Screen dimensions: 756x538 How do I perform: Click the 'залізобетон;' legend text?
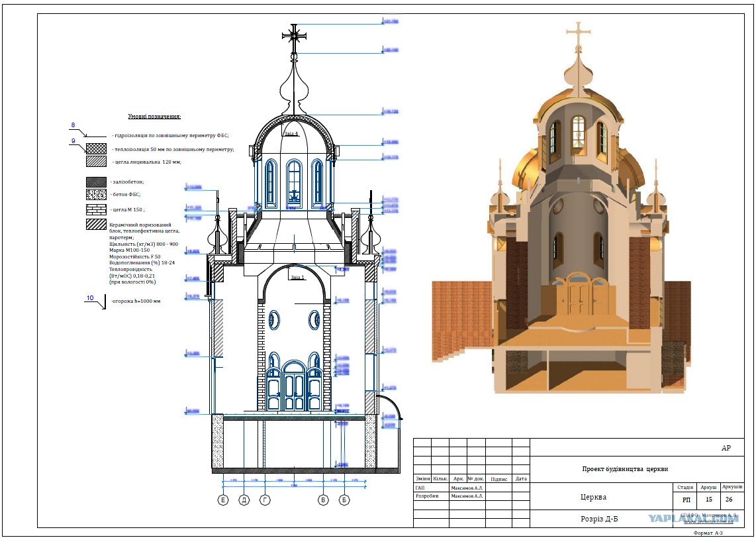point(127,182)
